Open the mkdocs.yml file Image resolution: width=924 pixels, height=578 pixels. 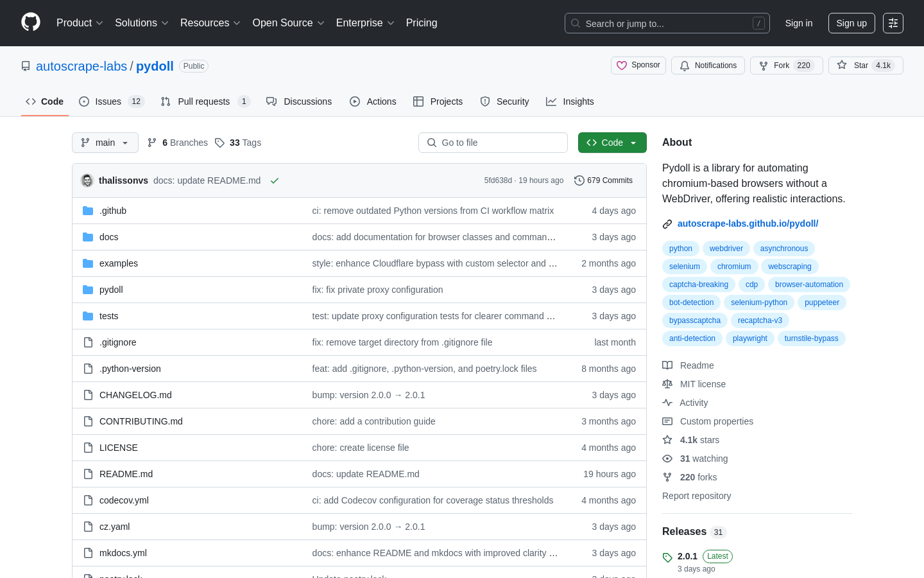tap(123, 553)
